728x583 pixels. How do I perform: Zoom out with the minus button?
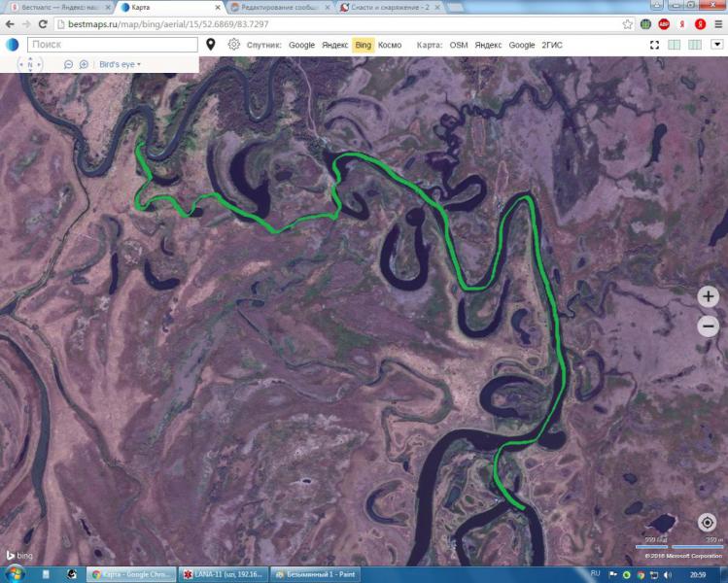click(708, 326)
